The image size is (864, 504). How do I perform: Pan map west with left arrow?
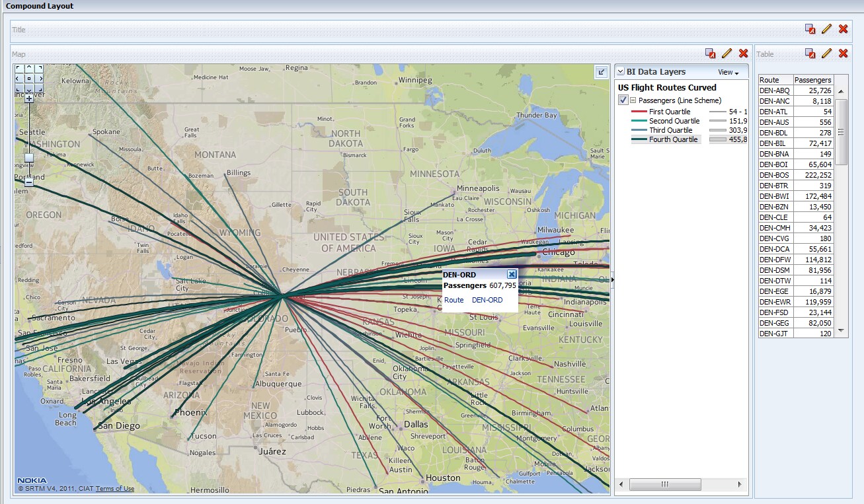point(19,78)
